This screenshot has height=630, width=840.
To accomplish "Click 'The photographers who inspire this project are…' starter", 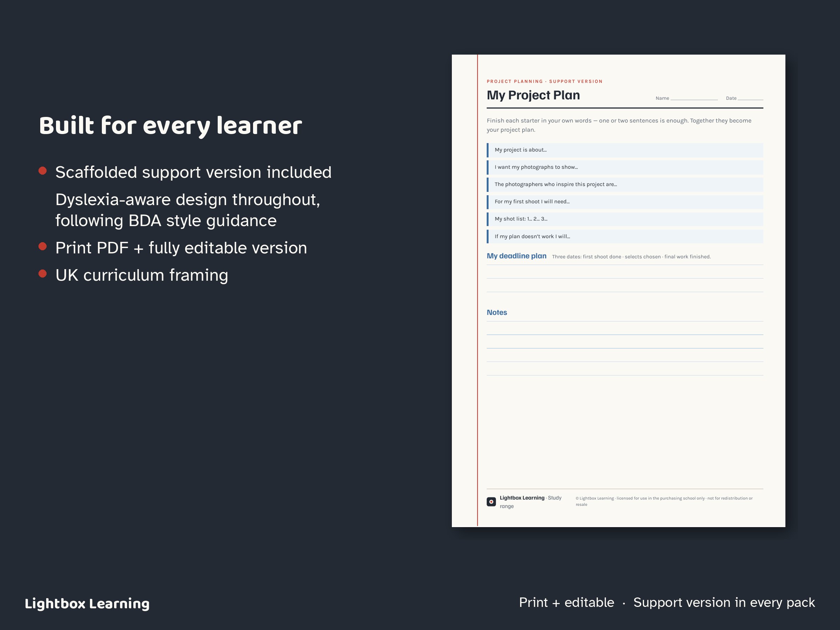I will (625, 184).
